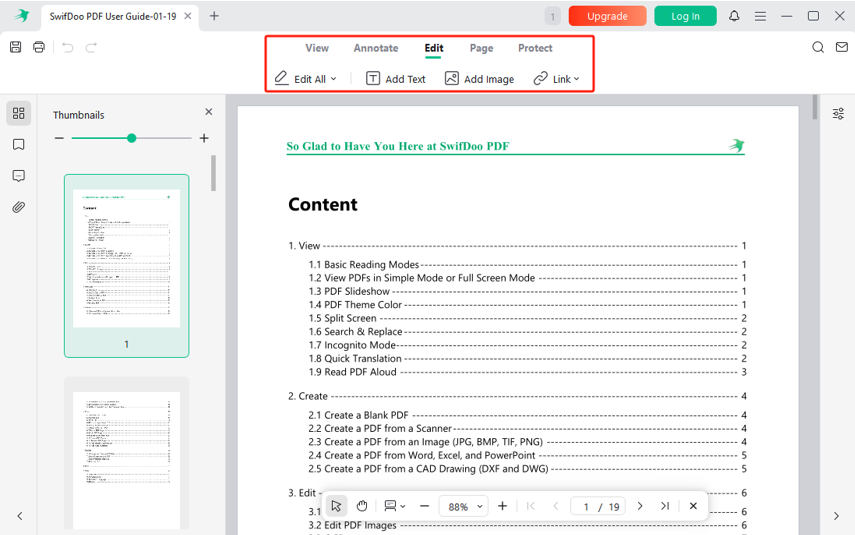Image resolution: width=855 pixels, height=535 pixels.
Task: Select the Thumbnails grid sidebar icon
Action: [19, 113]
